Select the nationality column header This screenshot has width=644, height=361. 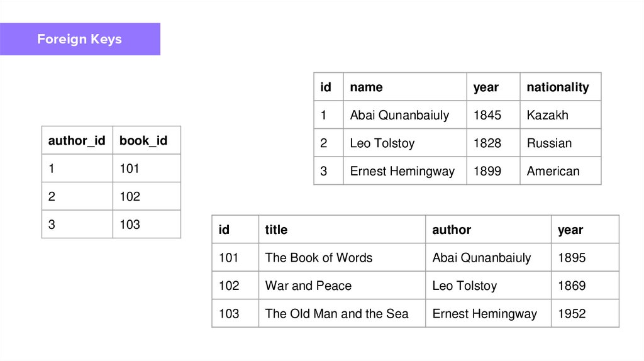[x=560, y=87]
